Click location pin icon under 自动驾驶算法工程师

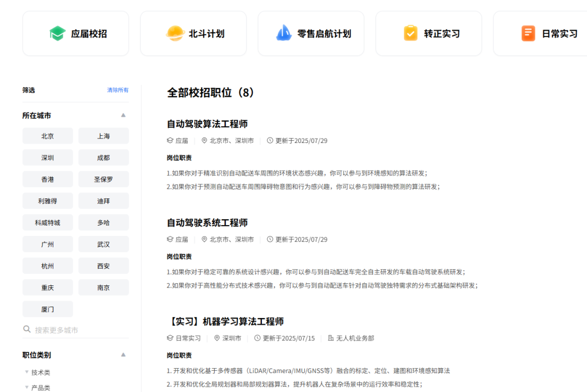204,141
